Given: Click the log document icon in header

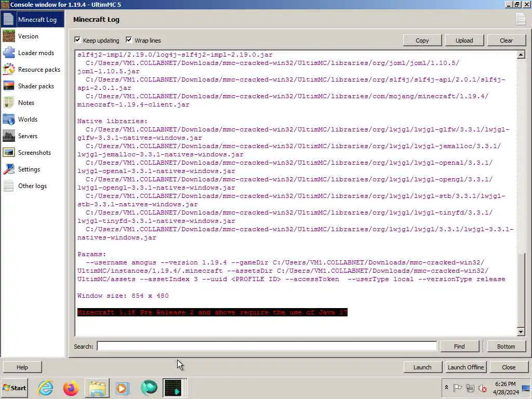Looking at the screenshot, I should pos(520,19).
